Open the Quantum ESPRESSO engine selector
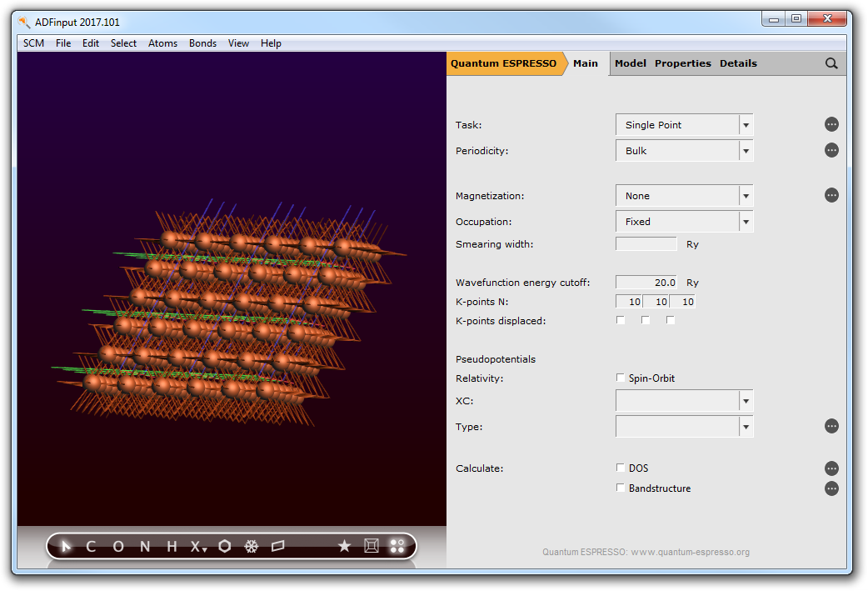 tap(504, 63)
